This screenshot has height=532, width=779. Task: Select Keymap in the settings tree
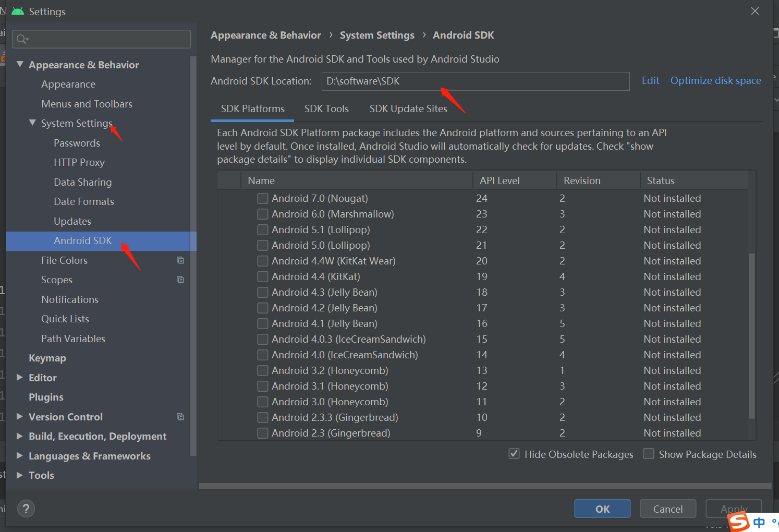[x=47, y=358]
